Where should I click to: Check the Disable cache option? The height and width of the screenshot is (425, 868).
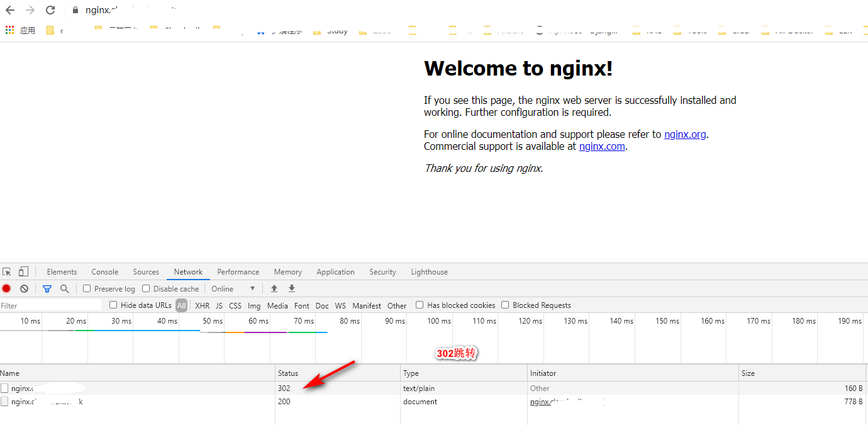[x=146, y=288]
